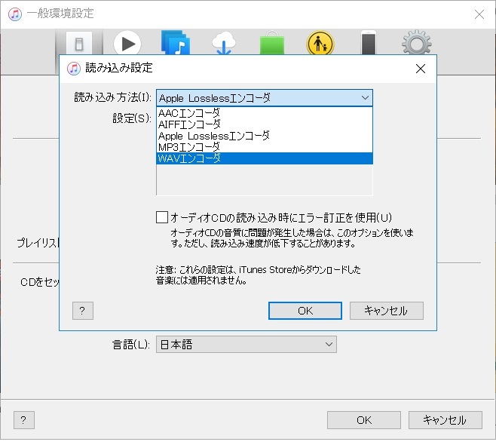The width and height of the screenshot is (496, 448).
Task: Click OK in the 一般環境設定 window
Action: click(364, 420)
